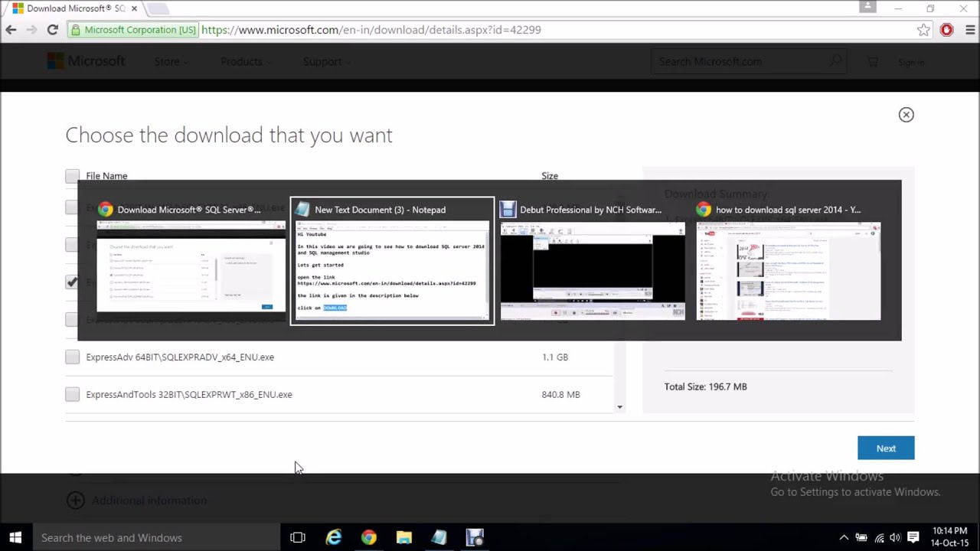Open the shopping cart icon in header
Screen dimensions: 980x551
pos(872,62)
